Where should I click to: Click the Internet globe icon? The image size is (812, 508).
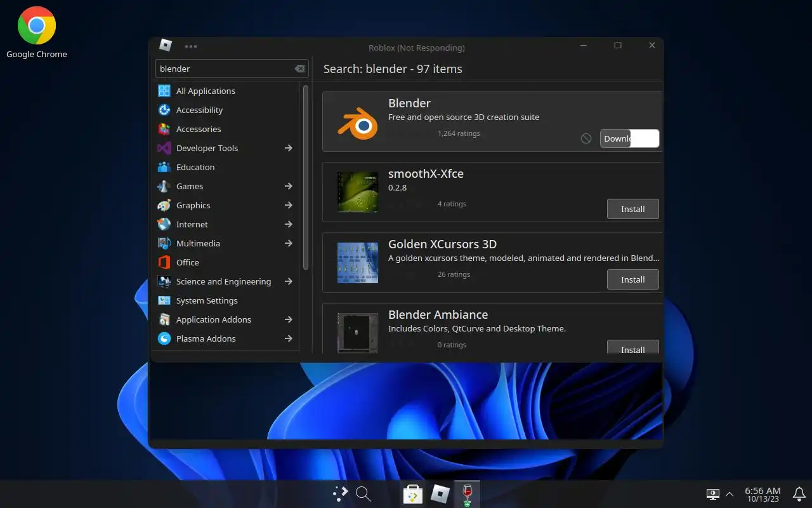(x=164, y=224)
